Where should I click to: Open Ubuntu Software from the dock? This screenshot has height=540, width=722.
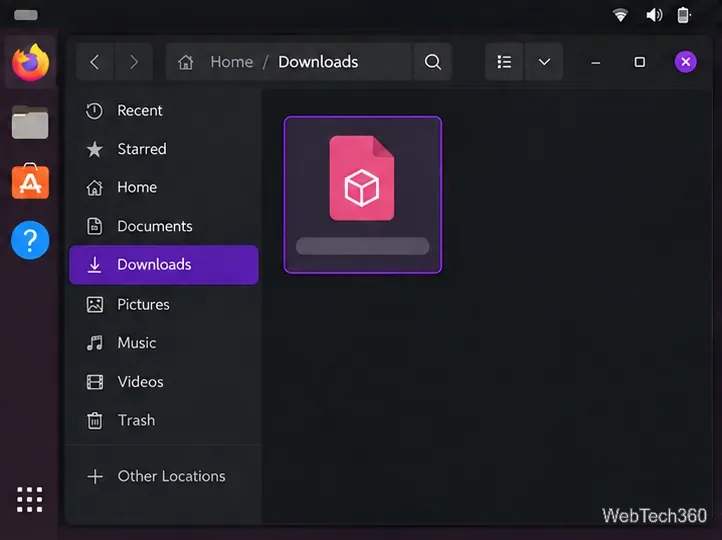click(30, 181)
